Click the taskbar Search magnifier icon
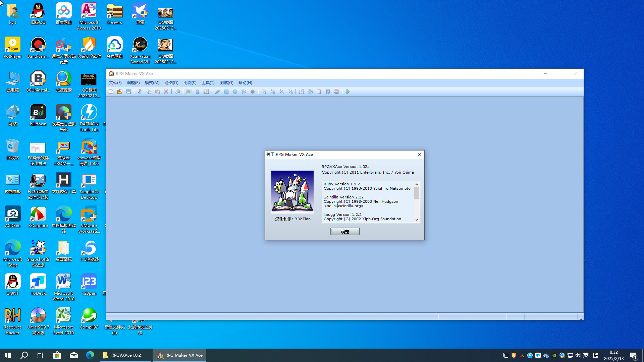Image resolution: width=644 pixels, height=362 pixels. point(24,355)
